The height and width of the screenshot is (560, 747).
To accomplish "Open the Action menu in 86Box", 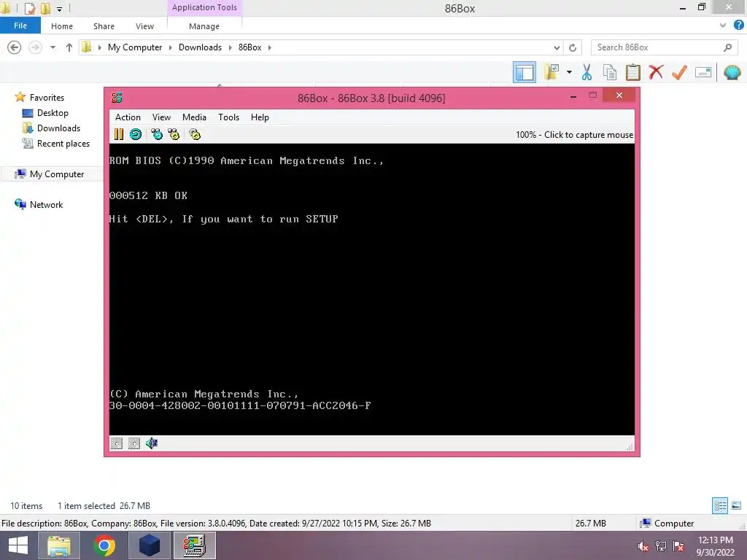I will click(128, 117).
